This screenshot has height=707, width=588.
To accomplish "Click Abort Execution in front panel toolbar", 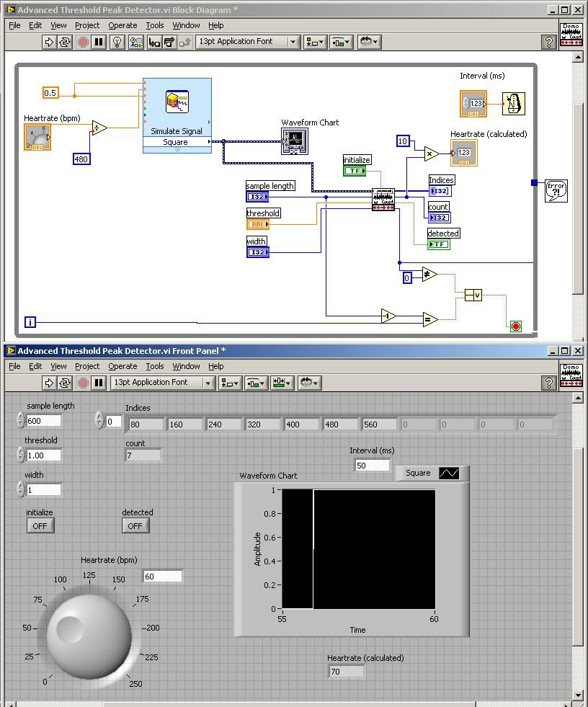I will coord(83,383).
